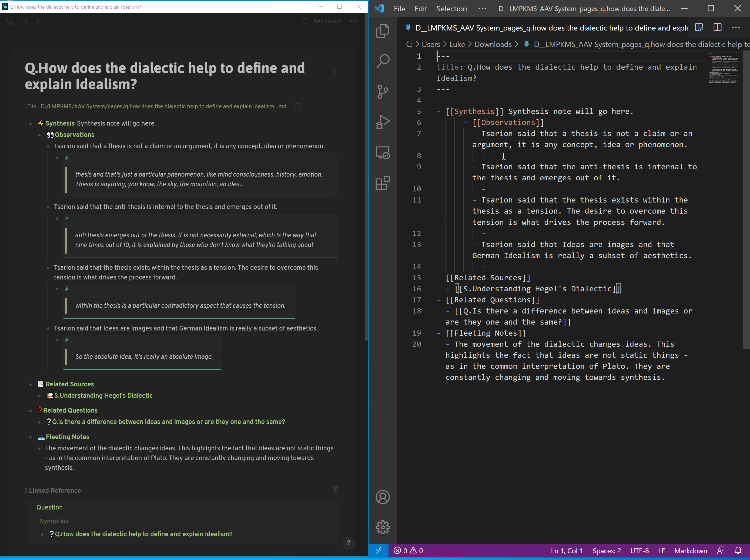Go forward in Logseq navigation
This screenshot has height=560, width=750.
tap(38, 21)
